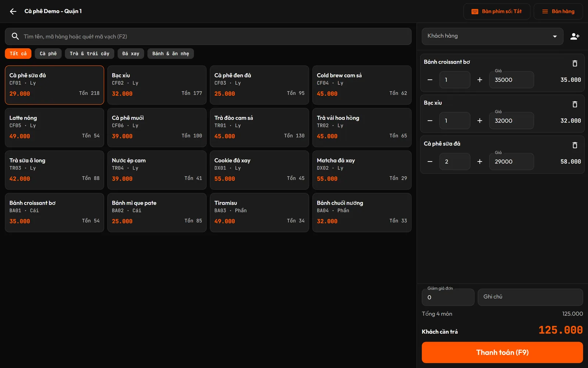Edit quantity field of Bạc xỉu
588x368 pixels.
click(x=455, y=121)
